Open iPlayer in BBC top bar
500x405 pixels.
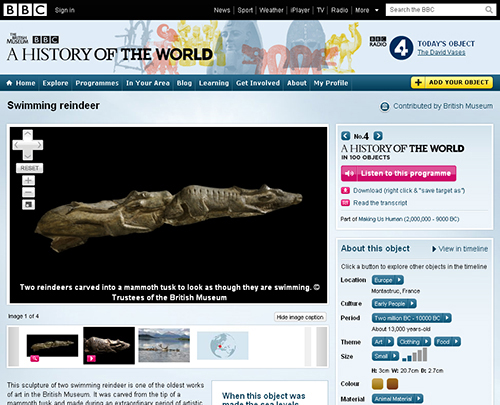tap(300, 10)
